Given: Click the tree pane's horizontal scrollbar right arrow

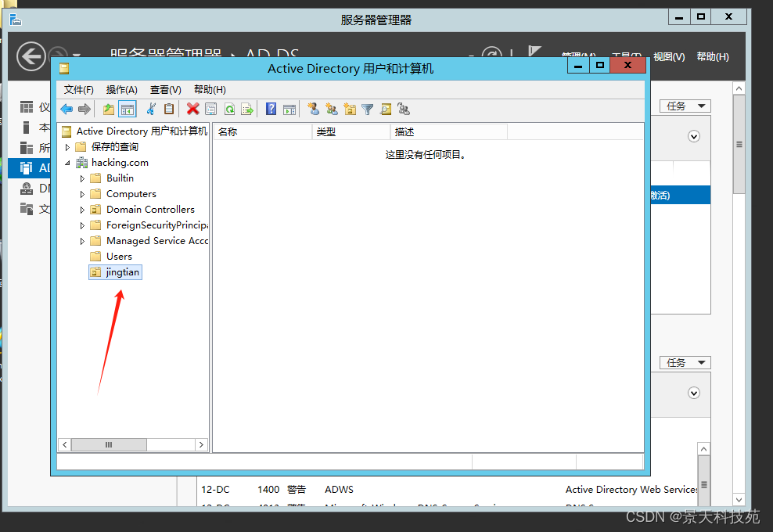Looking at the screenshot, I should [201, 444].
